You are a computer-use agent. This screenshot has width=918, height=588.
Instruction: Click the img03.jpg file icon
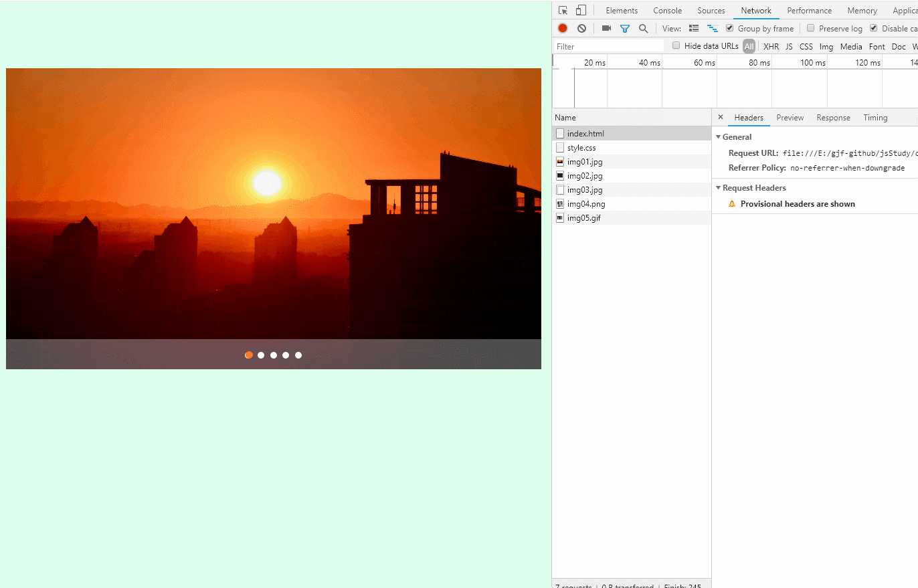click(560, 190)
